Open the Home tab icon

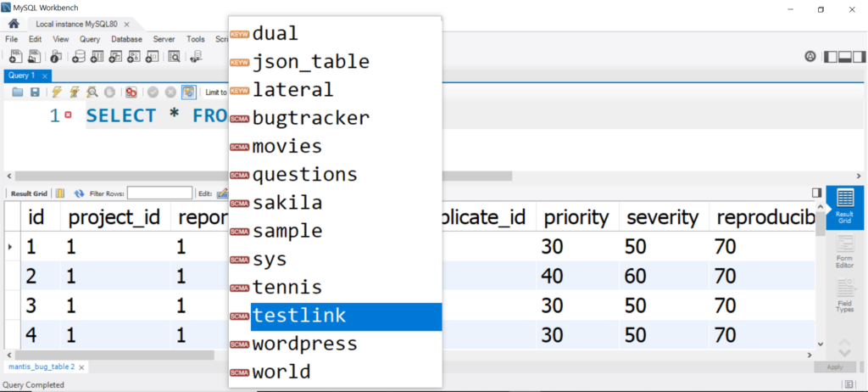pyautogui.click(x=14, y=24)
